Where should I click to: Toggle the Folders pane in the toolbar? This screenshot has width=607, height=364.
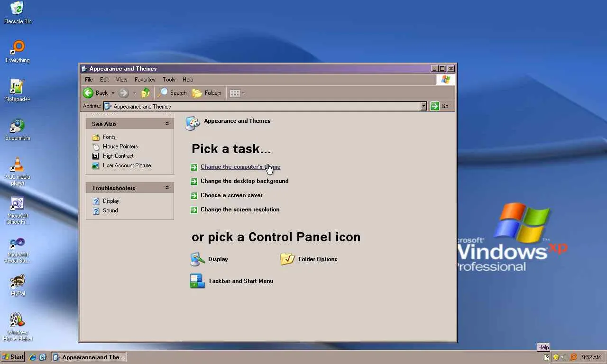click(207, 93)
